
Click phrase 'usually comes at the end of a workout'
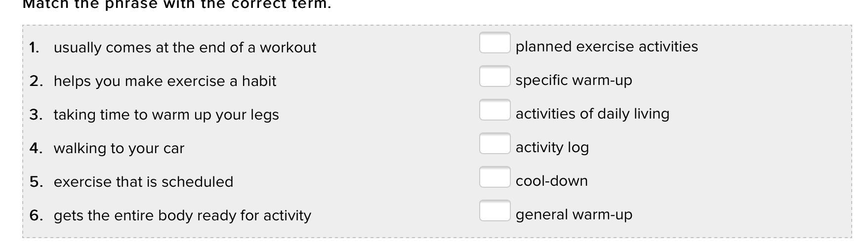(185, 47)
